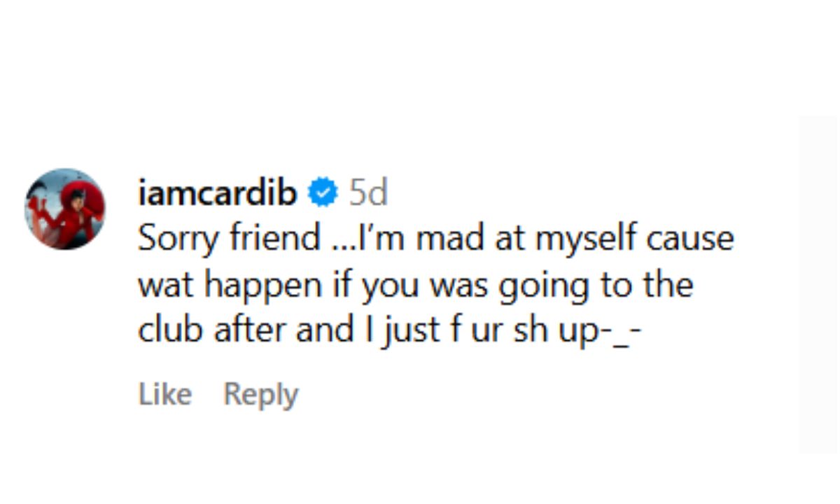Open the iamcardib username link

(218, 192)
